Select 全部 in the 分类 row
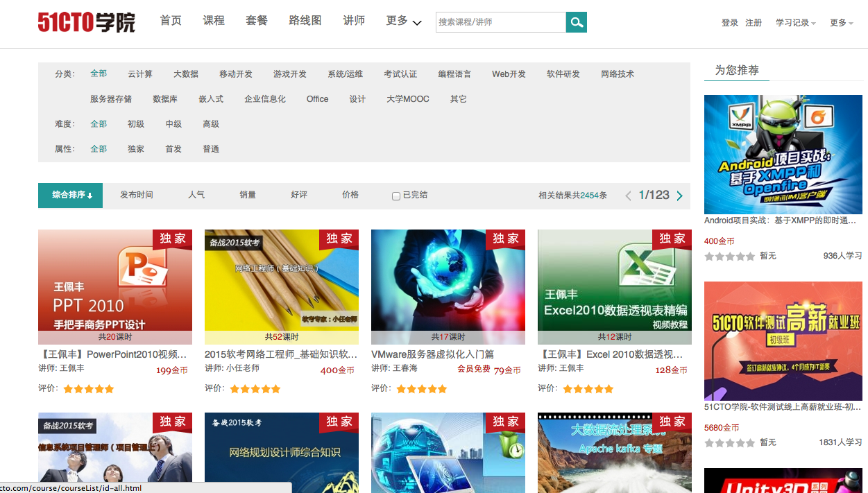Image resolution: width=868 pixels, height=493 pixels. [x=99, y=73]
